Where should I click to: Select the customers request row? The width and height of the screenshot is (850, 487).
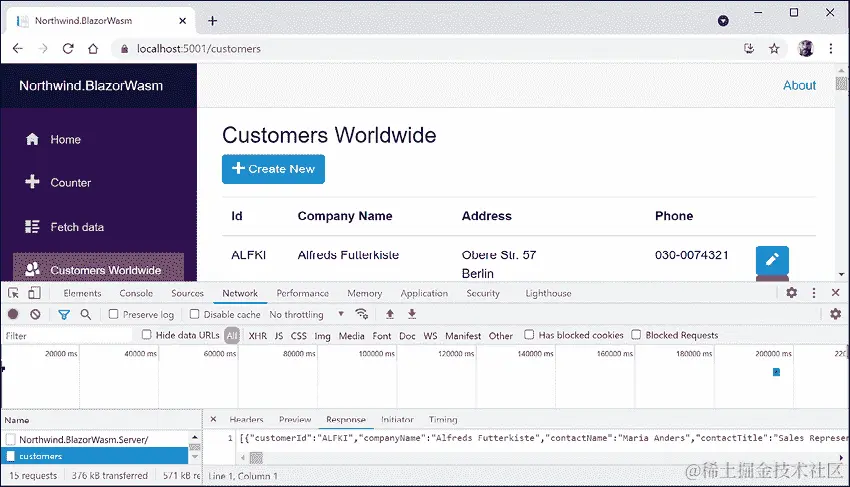95,456
